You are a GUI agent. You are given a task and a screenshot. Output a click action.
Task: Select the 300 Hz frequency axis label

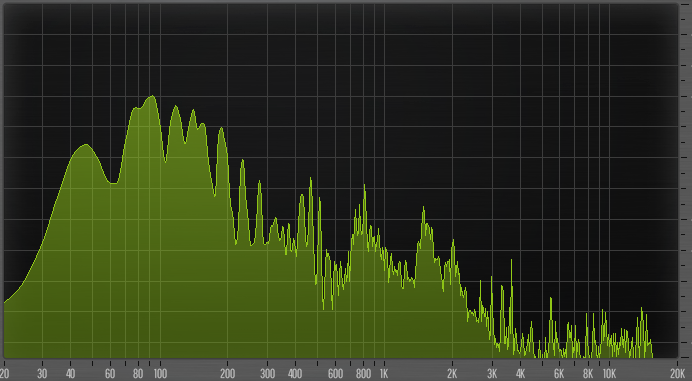click(x=267, y=374)
